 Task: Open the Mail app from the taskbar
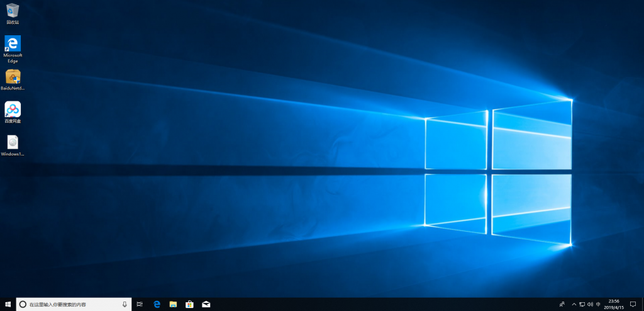[206, 304]
